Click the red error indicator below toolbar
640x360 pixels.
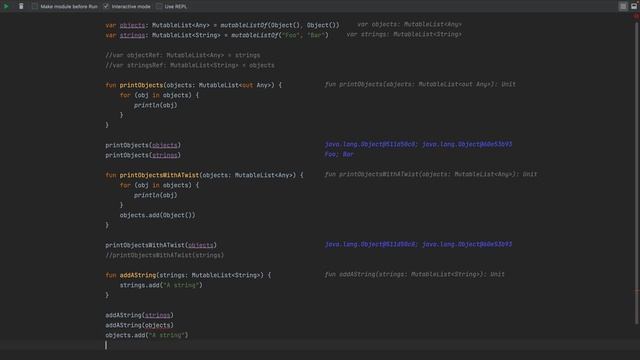[x=636, y=16]
